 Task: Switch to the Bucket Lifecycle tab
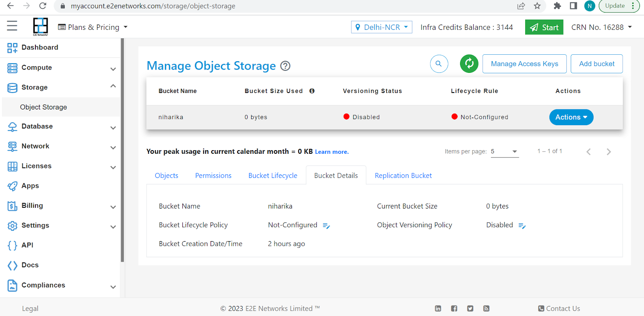point(273,176)
